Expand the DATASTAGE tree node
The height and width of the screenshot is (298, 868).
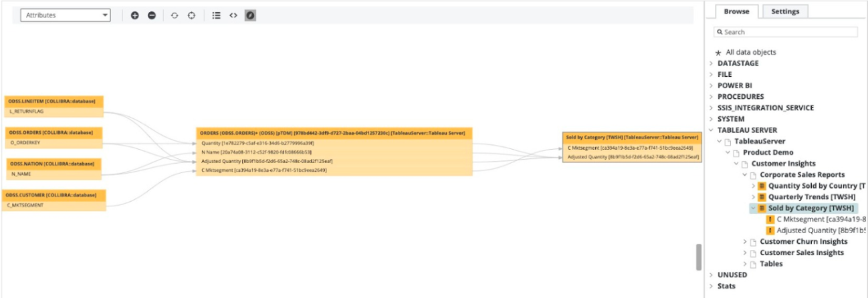tap(711, 63)
